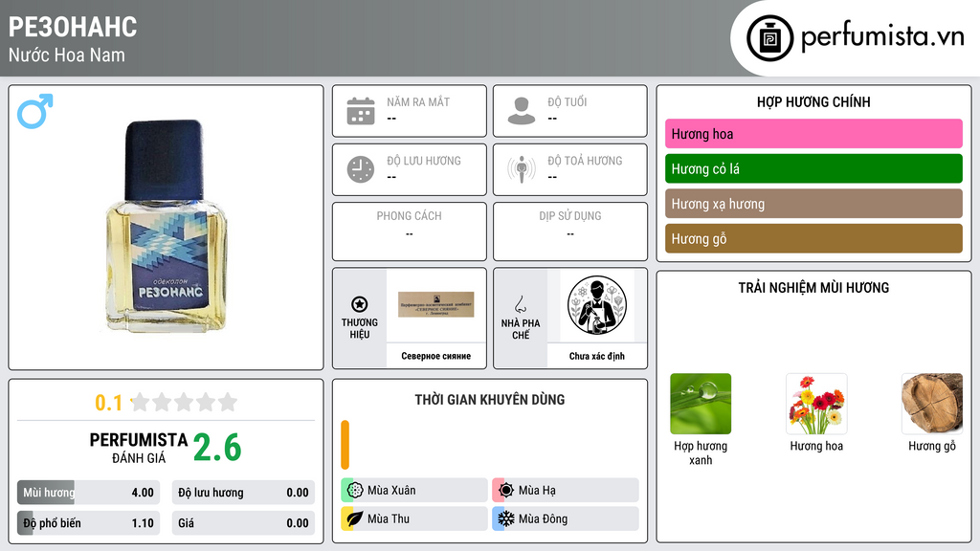Click the 0.1 user rating number

tap(108, 403)
